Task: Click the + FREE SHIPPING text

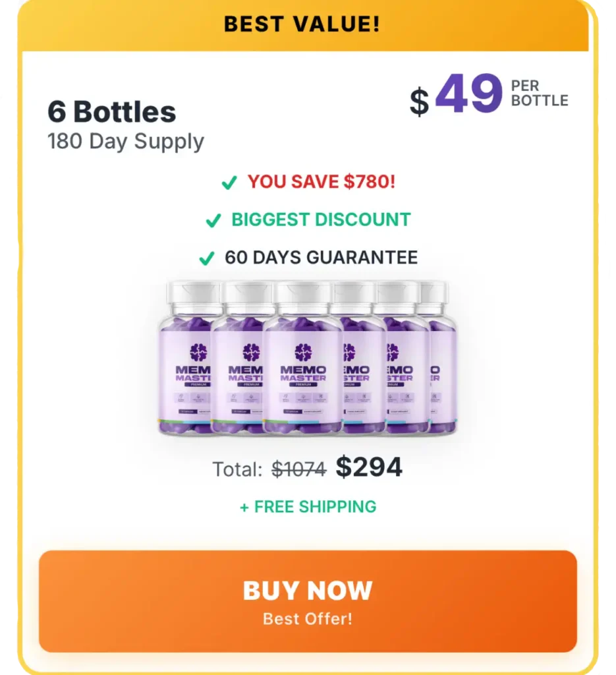Action: 308,507
